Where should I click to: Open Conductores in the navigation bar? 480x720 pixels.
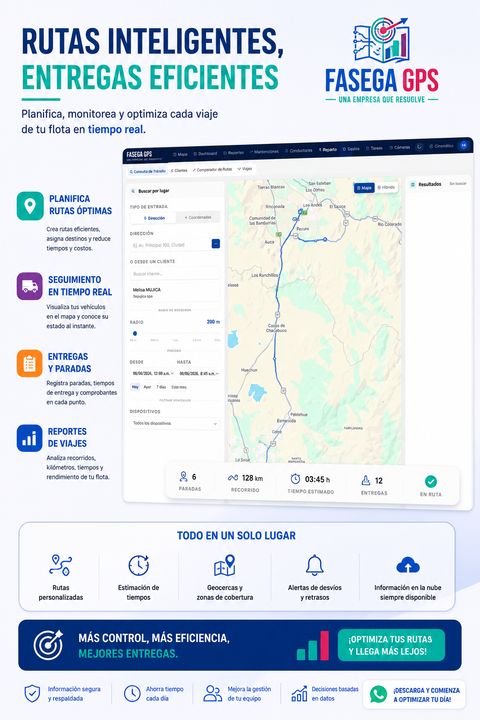(299, 151)
